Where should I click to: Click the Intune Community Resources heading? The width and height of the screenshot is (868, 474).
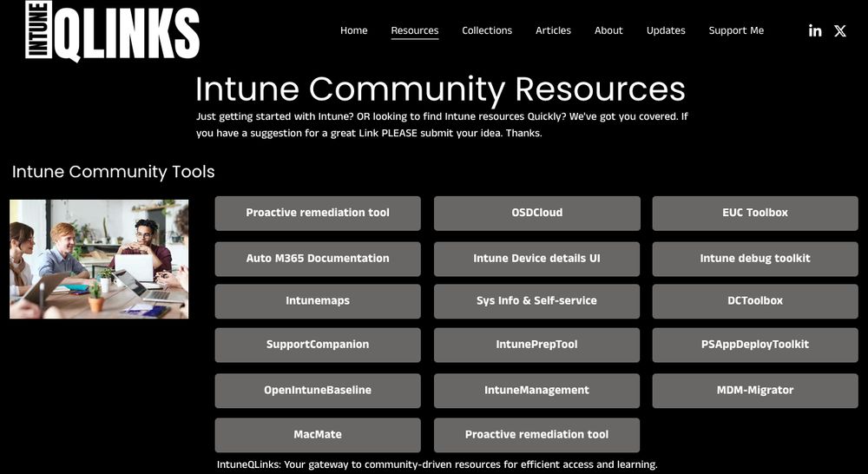[441, 89]
